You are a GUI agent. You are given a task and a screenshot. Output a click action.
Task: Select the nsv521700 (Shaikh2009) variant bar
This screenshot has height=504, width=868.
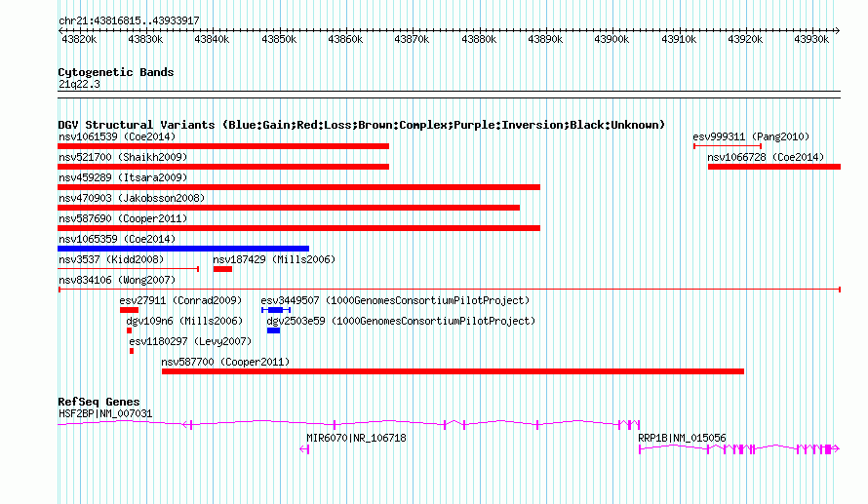223,167
